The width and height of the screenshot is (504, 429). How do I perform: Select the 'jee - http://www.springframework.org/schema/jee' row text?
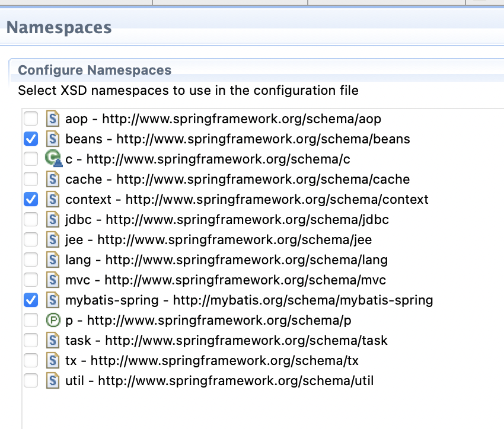(219, 240)
